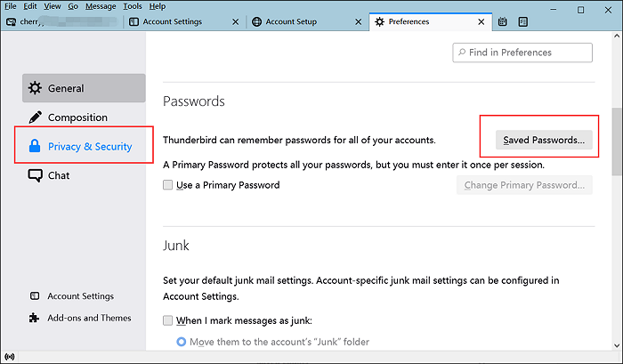Open the Tools menu
This screenshot has height=364, width=623.
(x=133, y=6)
